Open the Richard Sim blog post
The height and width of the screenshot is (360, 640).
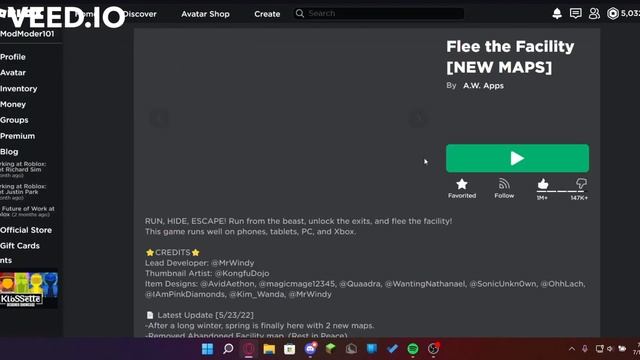tap(23, 169)
